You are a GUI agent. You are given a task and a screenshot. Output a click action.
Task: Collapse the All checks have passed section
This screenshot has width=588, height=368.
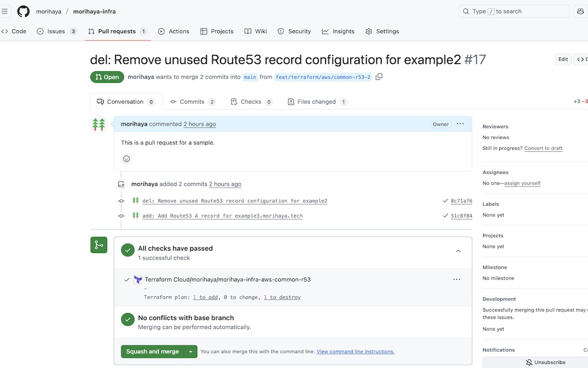click(458, 251)
